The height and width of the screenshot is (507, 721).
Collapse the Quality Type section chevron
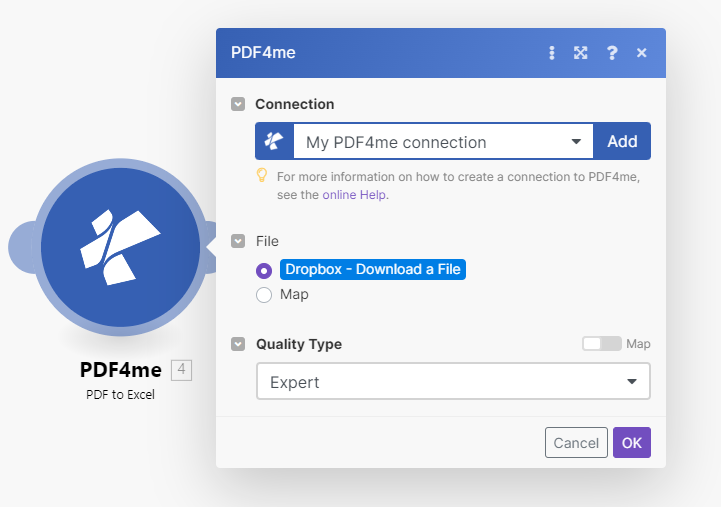point(238,344)
